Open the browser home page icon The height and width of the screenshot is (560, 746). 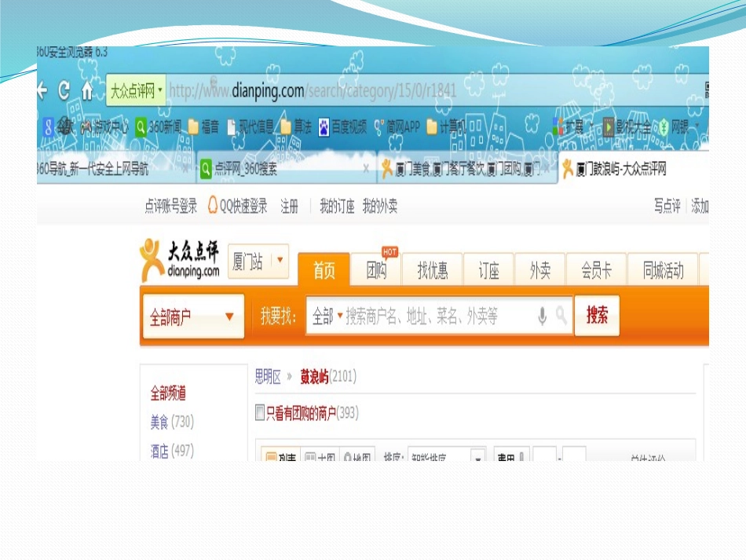tap(87, 90)
